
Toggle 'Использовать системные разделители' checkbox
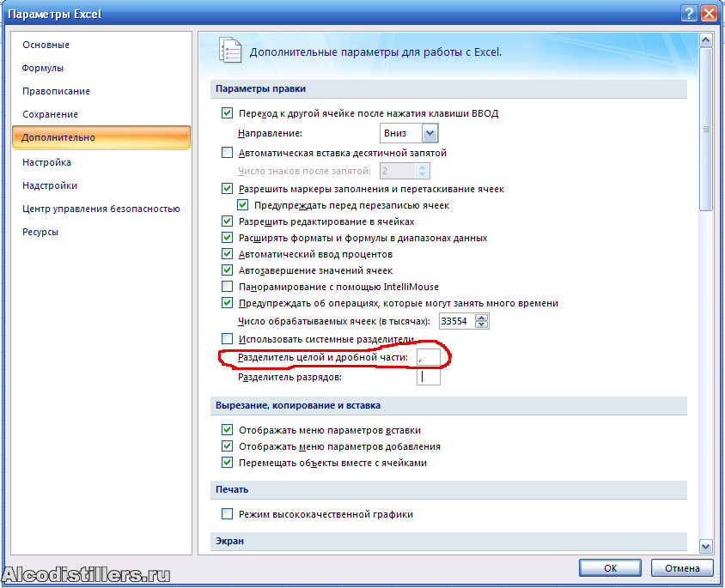click(227, 339)
